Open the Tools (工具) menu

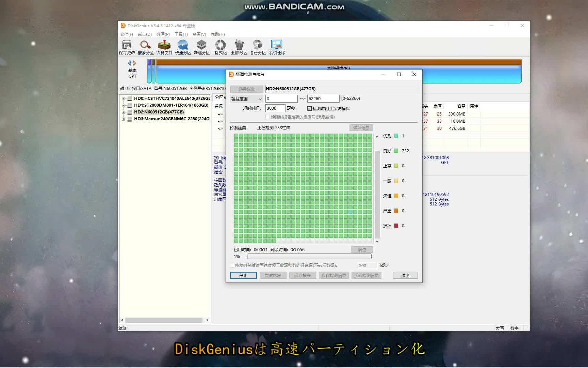click(181, 34)
